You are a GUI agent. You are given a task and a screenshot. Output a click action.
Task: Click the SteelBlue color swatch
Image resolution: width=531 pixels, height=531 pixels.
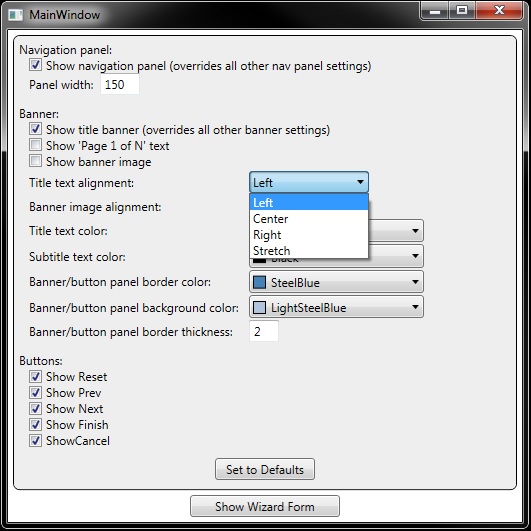tap(259, 282)
